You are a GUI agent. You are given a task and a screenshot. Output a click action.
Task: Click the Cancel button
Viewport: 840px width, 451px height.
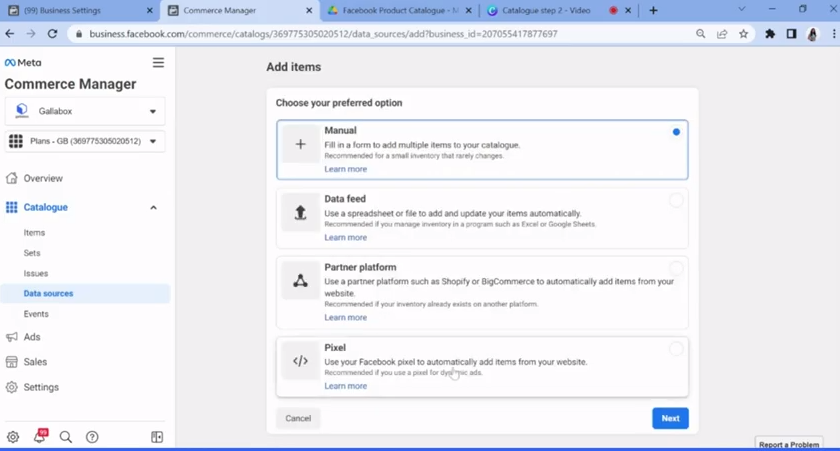click(298, 418)
